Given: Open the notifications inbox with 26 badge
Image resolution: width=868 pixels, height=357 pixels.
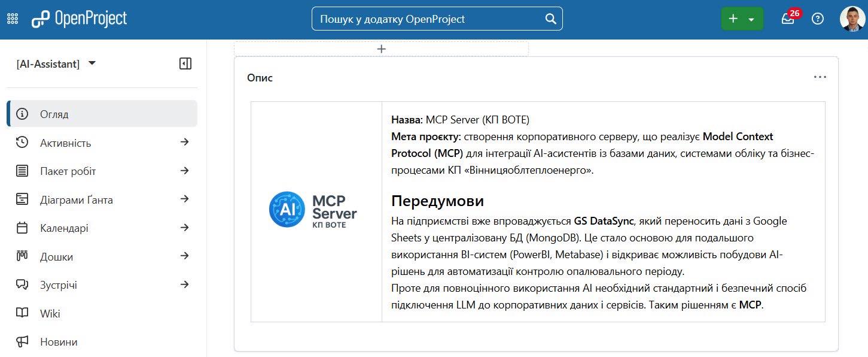Looking at the screenshot, I should (788, 19).
